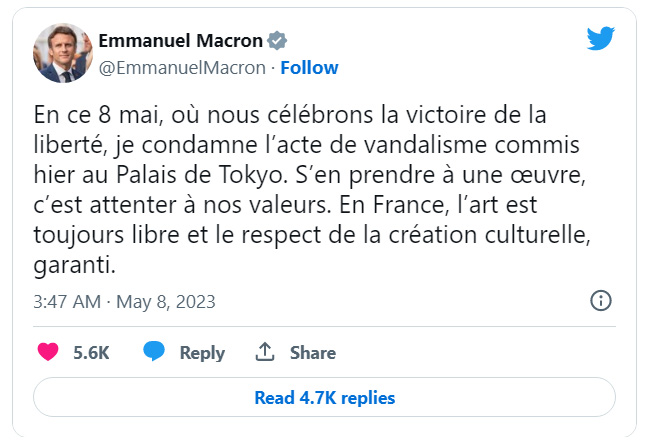Click the verified badge beside Emmanuel Macron
The height and width of the screenshot is (447, 646).
[278, 41]
